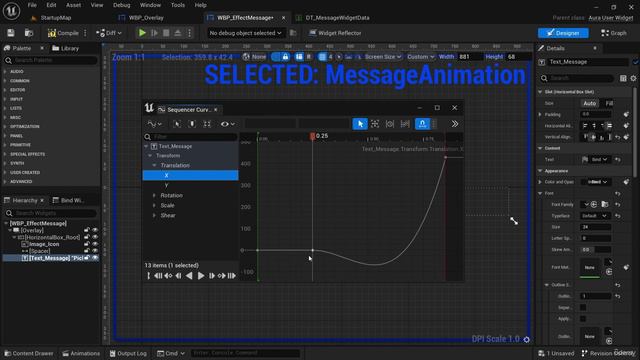Start play simulation with green Play button

pyautogui.click(x=142, y=33)
